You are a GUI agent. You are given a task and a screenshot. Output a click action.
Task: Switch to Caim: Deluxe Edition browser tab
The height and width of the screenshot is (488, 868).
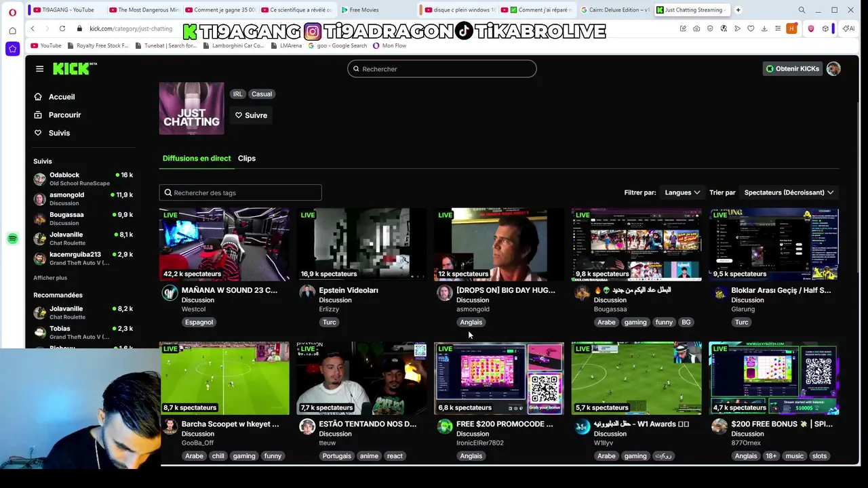point(616,9)
